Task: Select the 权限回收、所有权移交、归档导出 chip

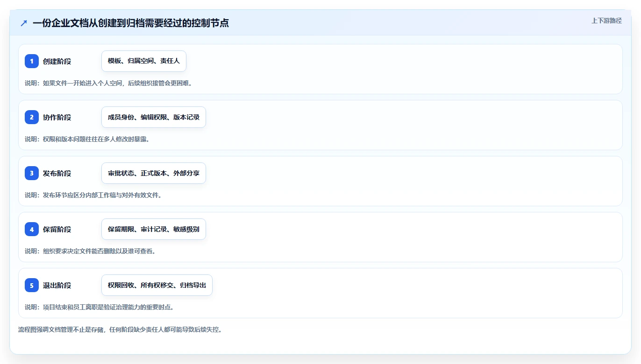Action: (157, 285)
